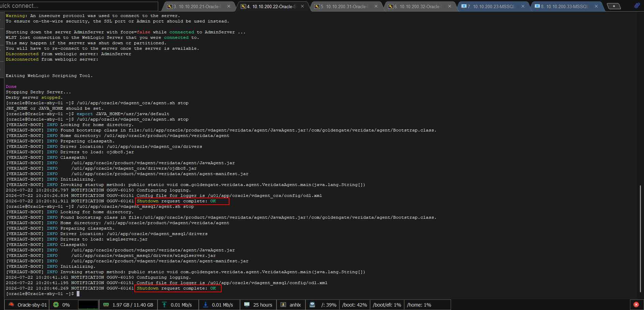Click 'Drivers to load: wlsqlserver.jar' line
The height and width of the screenshot is (310, 644).
click(104, 239)
